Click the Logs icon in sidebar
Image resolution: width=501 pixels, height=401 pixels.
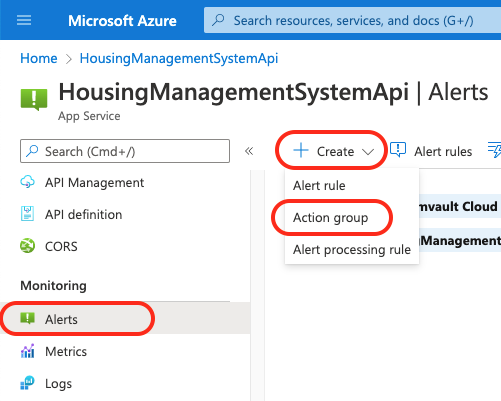(27, 383)
